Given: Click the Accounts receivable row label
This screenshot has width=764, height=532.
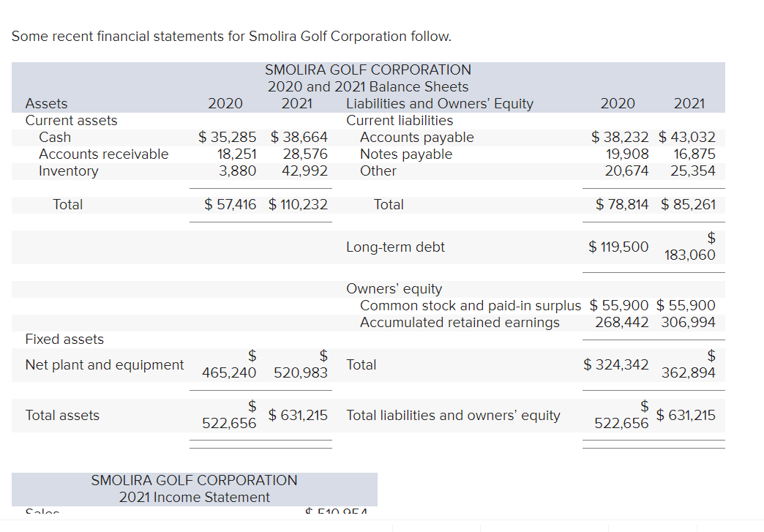Looking at the screenshot, I should 104,154.
